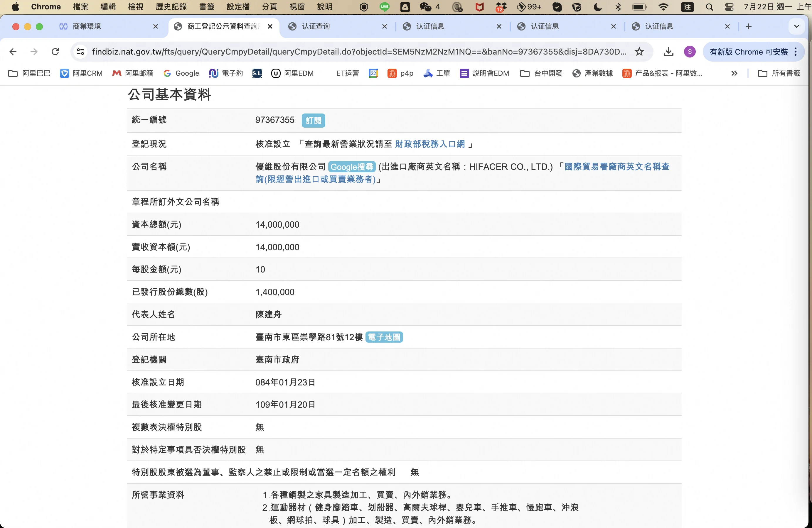
Task: Open the 財政部稅務入口網 link
Action: tap(429, 144)
